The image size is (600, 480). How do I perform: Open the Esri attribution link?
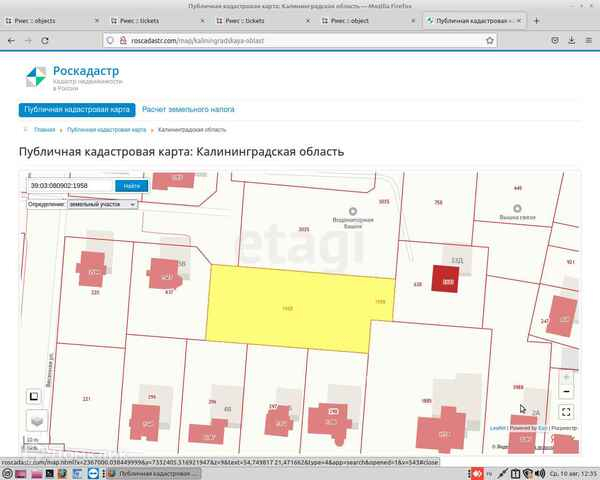pyautogui.click(x=542, y=428)
